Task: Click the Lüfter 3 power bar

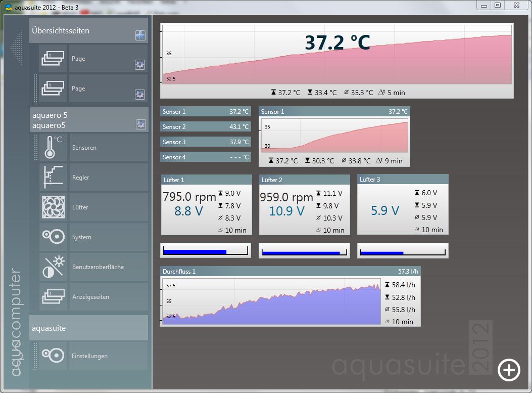Action: pos(403,251)
